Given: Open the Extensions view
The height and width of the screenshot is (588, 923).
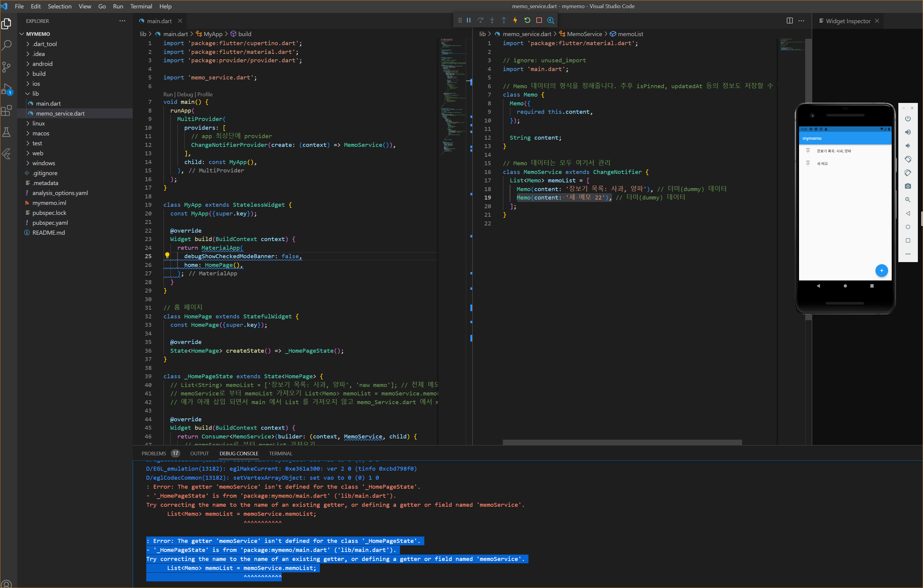Looking at the screenshot, I should click(7, 110).
